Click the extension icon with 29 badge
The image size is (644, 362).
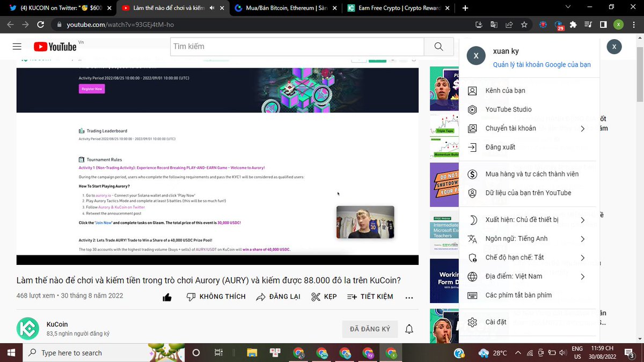coord(559,25)
